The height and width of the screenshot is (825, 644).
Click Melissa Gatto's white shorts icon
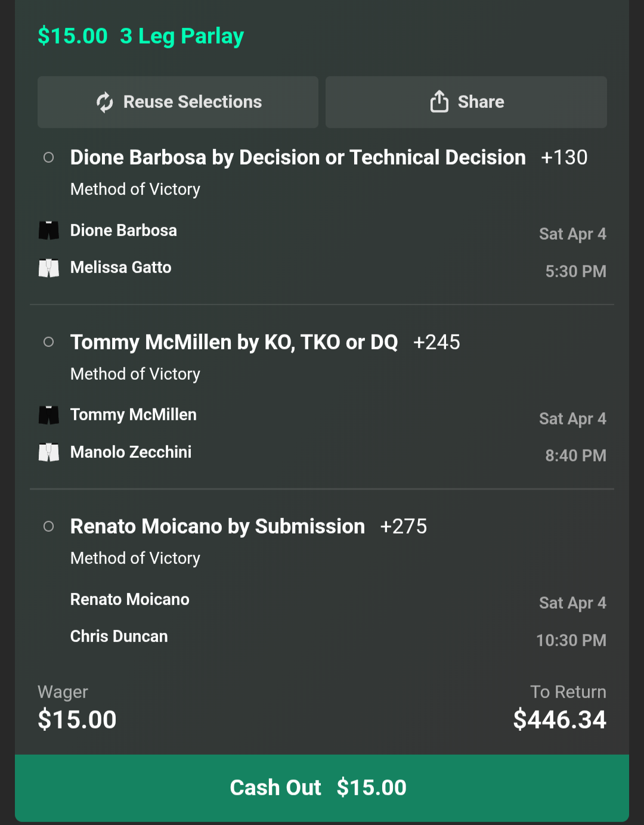click(x=49, y=268)
